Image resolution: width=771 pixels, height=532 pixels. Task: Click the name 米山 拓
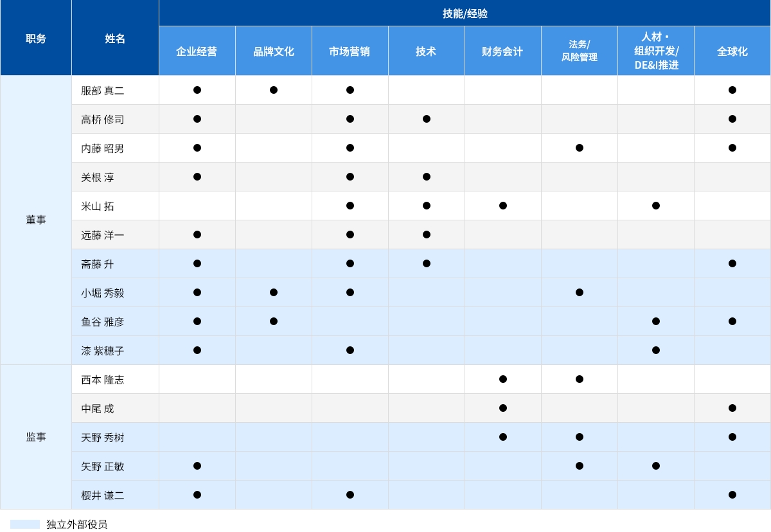(98, 206)
